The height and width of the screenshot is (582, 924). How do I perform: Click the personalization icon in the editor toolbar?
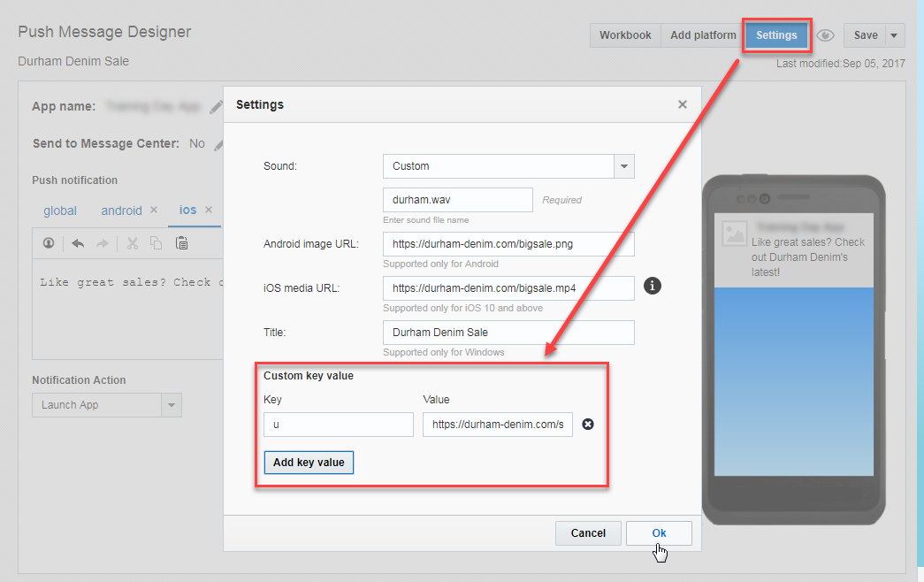tap(49, 243)
